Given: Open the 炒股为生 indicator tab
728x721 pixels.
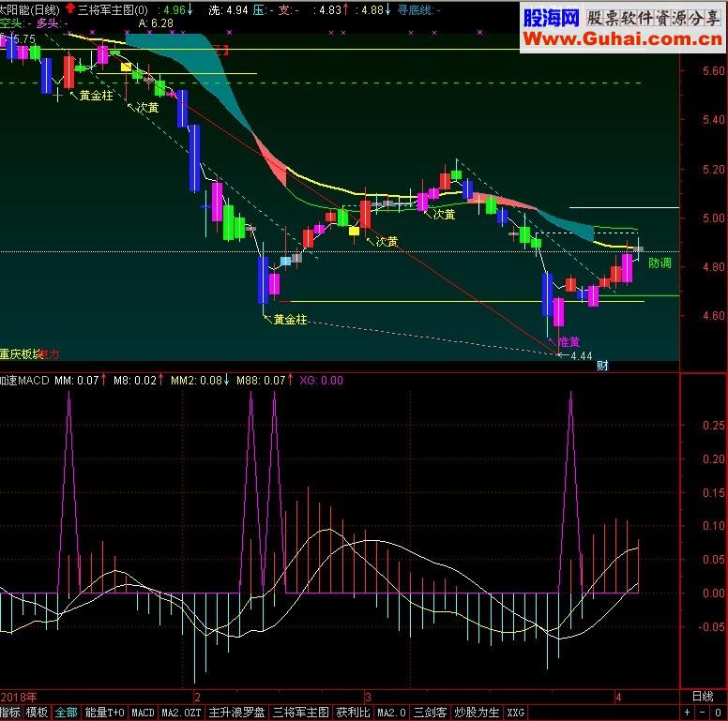Looking at the screenshot, I should click(477, 713).
